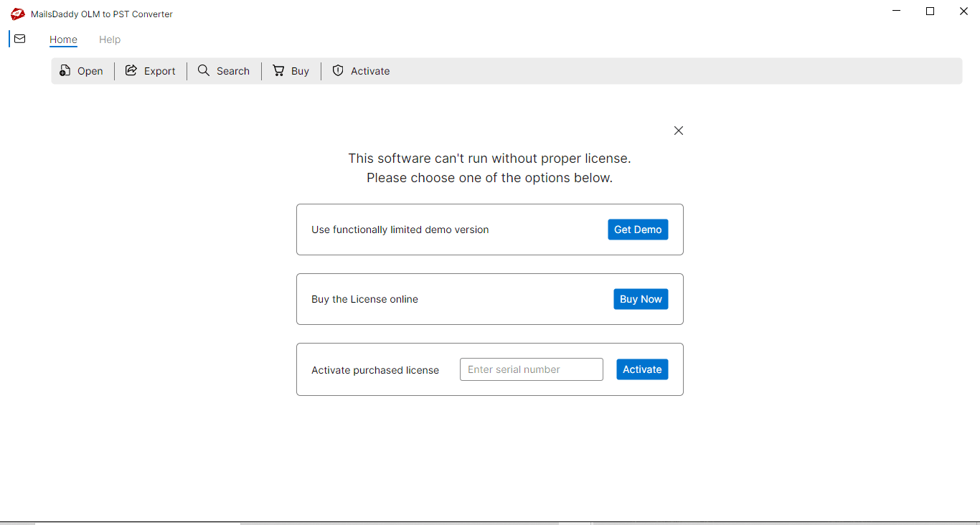
Task: Close the MailsDaddy application window
Action: tap(963, 11)
